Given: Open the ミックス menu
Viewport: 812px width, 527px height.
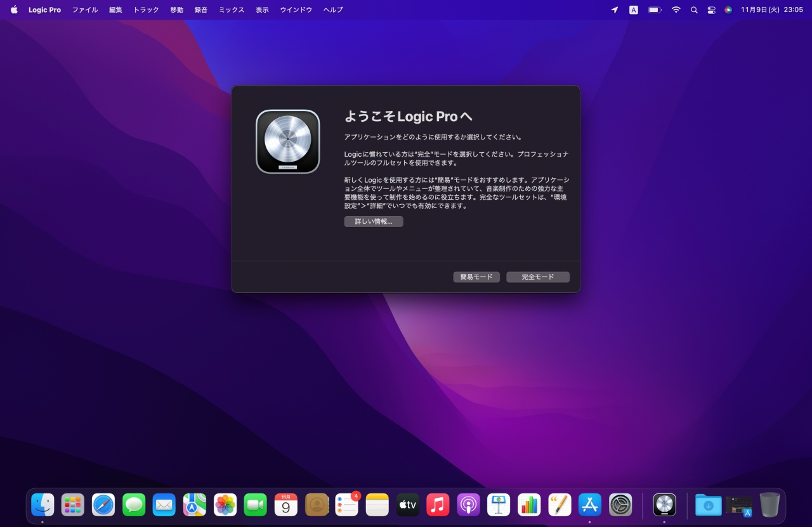Looking at the screenshot, I should click(232, 10).
